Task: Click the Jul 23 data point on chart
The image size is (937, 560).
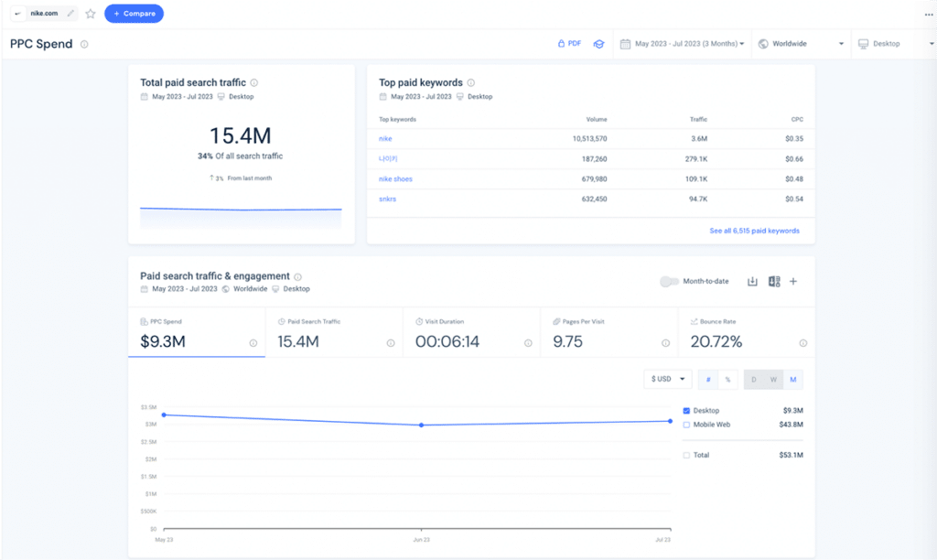Action: (x=671, y=421)
